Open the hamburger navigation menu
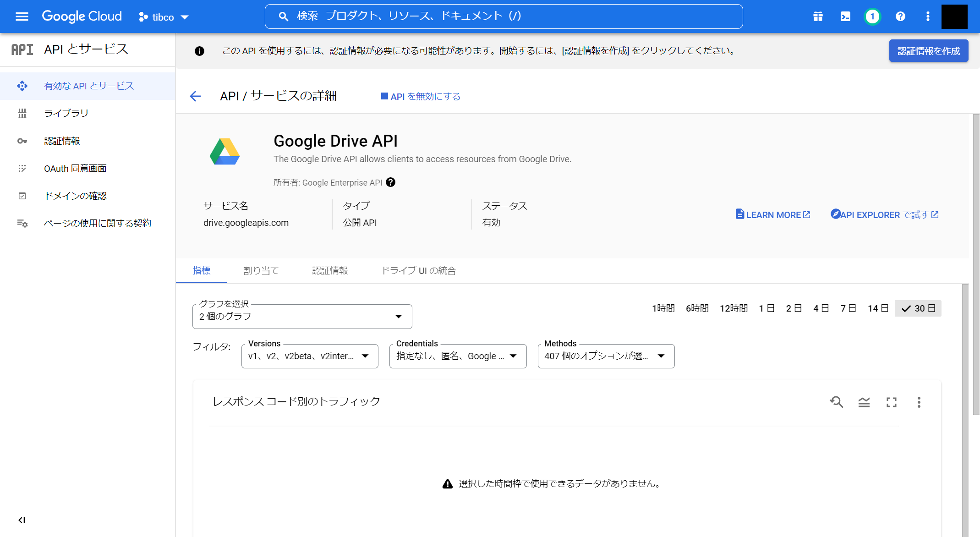This screenshot has width=980, height=537. point(22,17)
